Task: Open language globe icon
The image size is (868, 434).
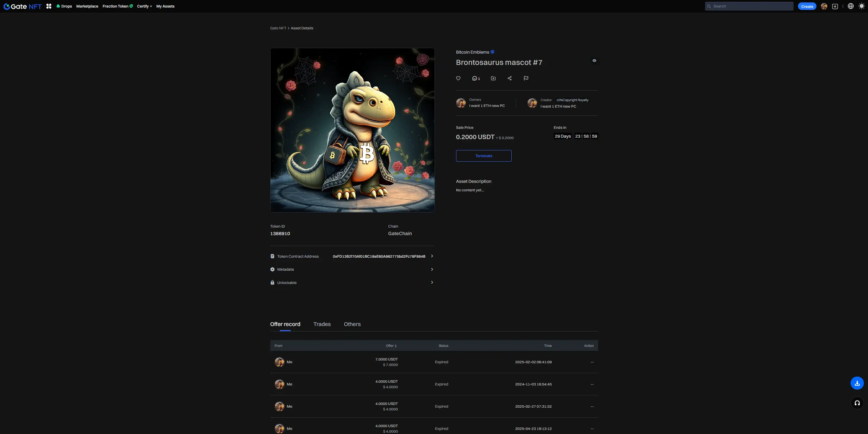Action: 851,6
